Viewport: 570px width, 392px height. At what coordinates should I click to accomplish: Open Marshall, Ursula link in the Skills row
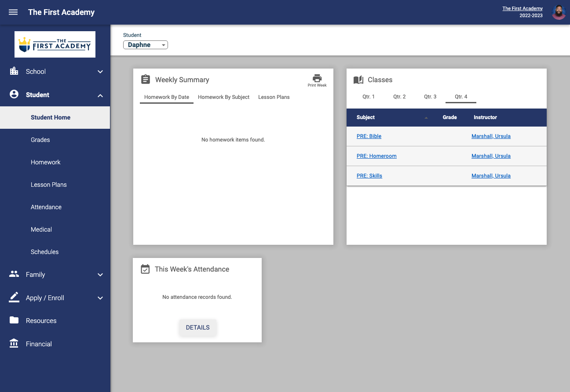(491, 176)
